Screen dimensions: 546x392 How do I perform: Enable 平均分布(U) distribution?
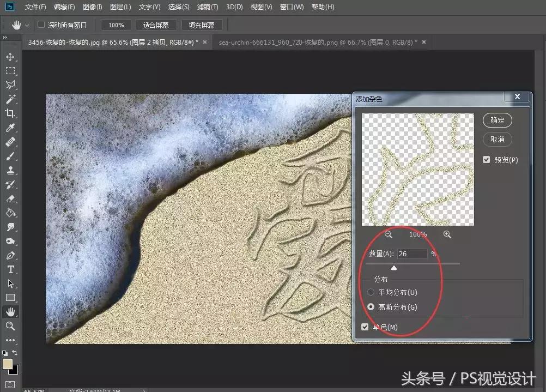pyautogui.click(x=371, y=292)
